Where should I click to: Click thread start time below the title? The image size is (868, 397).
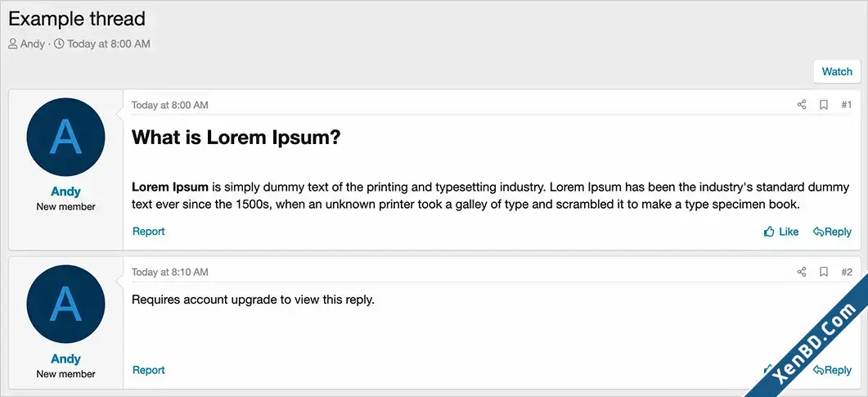(x=109, y=43)
